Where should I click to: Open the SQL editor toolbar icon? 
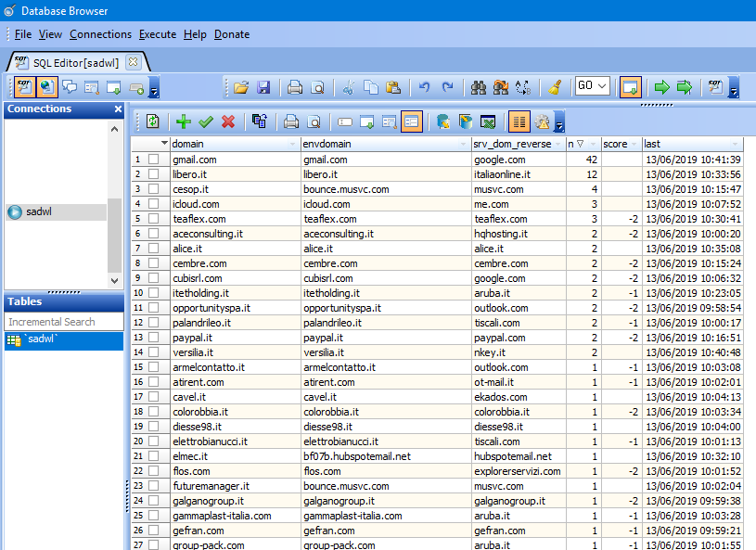(x=23, y=87)
